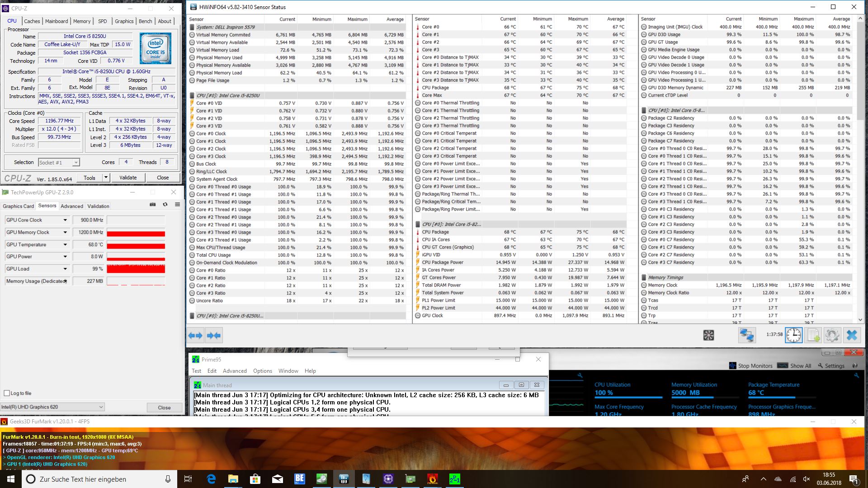Viewport: 868px width, 488px height.
Task: Switch to CPU-Z Memory tab
Action: click(82, 21)
